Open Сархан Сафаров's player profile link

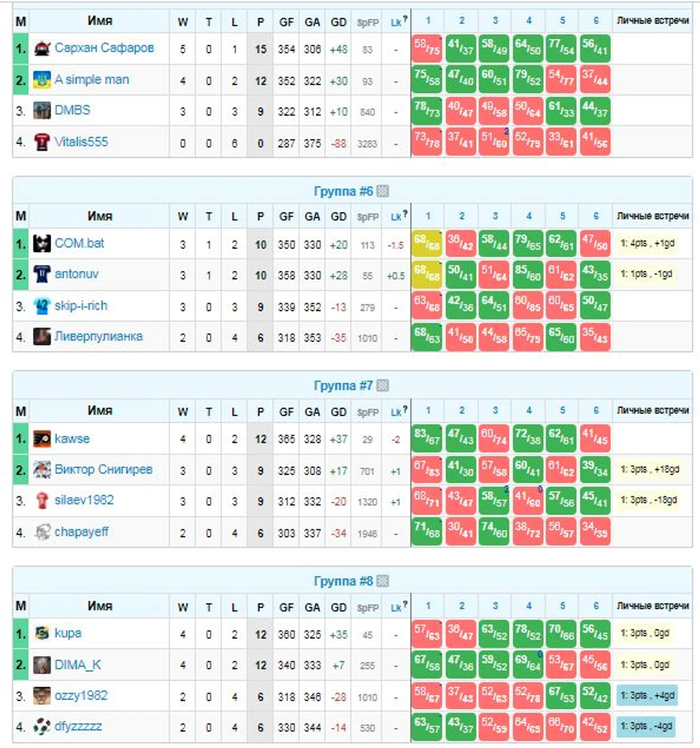click(x=104, y=48)
